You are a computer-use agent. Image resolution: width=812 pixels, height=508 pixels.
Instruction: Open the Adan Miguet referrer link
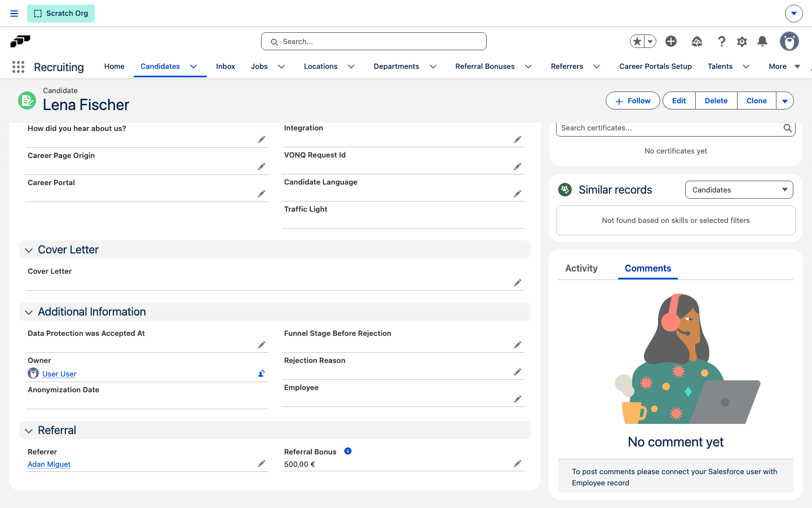pos(49,465)
